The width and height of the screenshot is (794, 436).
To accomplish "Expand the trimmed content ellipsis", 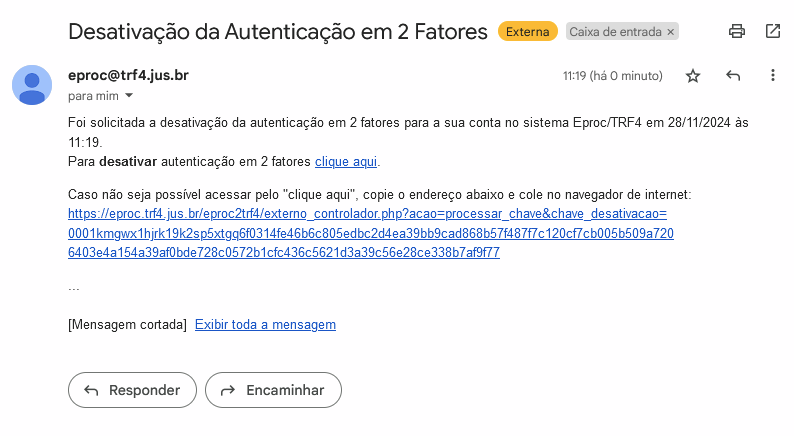I will tap(74, 288).
